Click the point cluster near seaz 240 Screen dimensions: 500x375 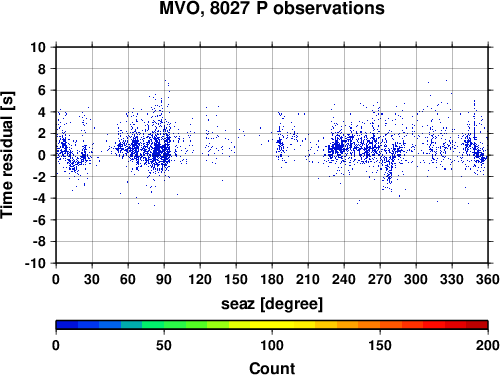pos(338,147)
